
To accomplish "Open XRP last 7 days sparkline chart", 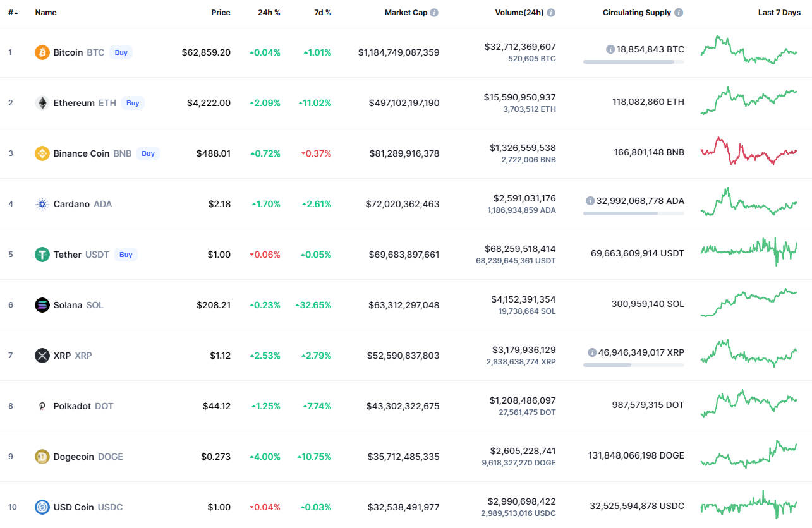I will tap(749, 353).
